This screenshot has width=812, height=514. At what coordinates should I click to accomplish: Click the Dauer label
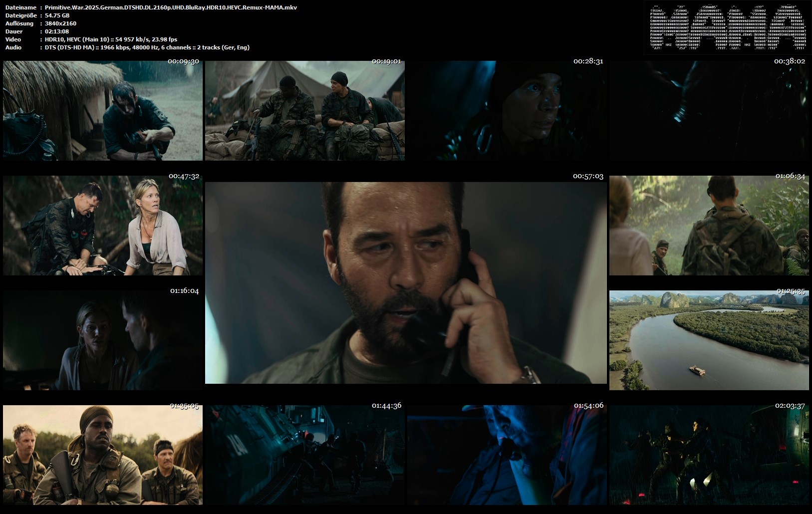[x=14, y=31]
